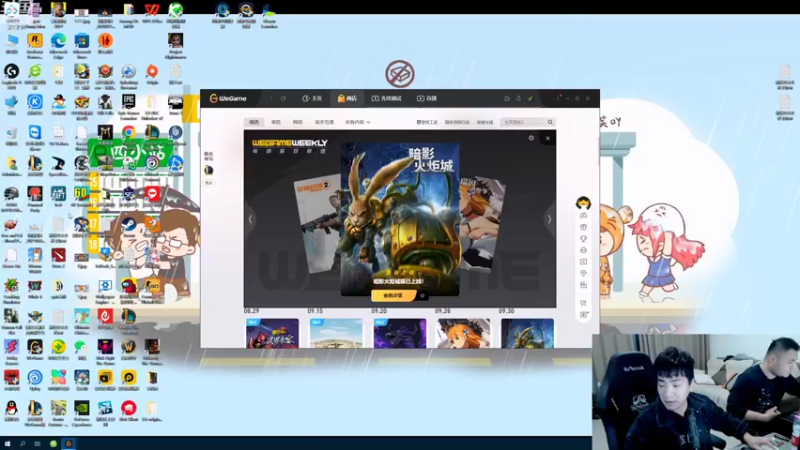The height and width of the screenshot is (450, 800).
Task: Click the small gear next to yellow button
Action: [422, 295]
